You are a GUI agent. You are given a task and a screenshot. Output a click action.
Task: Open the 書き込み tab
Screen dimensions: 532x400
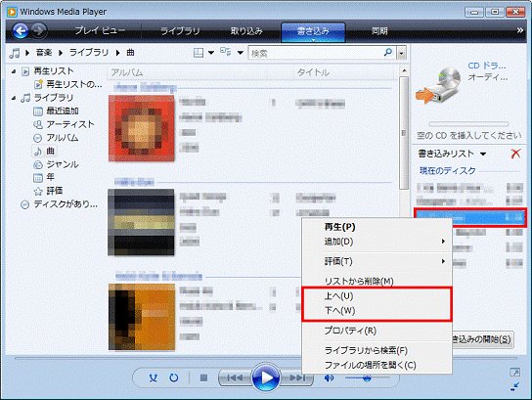tap(313, 31)
